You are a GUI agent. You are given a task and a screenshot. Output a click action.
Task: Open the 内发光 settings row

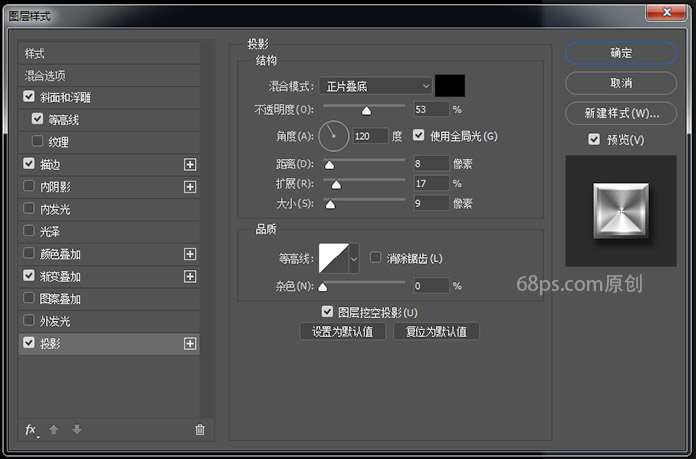click(x=109, y=209)
